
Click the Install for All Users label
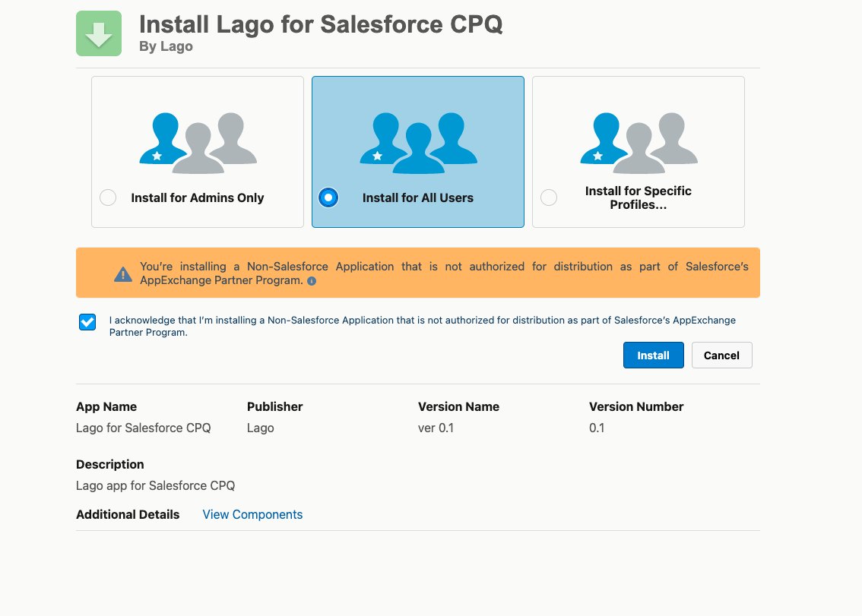pyautogui.click(x=418, y=197)
